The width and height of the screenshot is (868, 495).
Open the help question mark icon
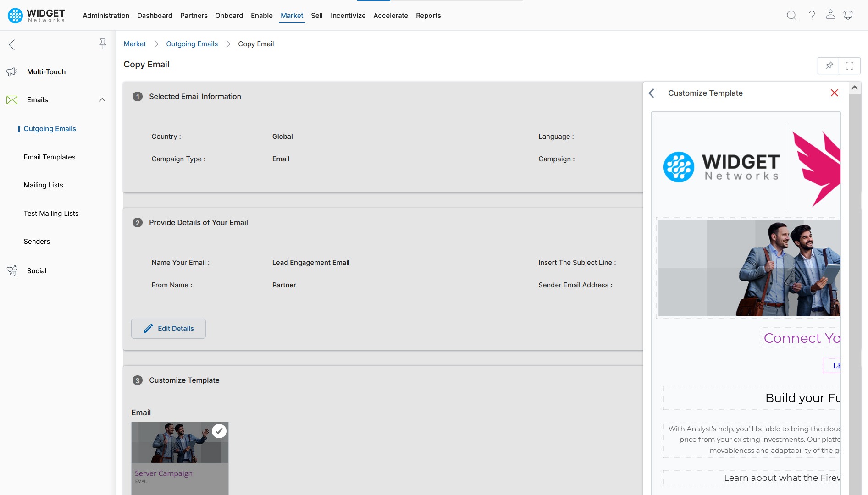[x=812, y=16]
